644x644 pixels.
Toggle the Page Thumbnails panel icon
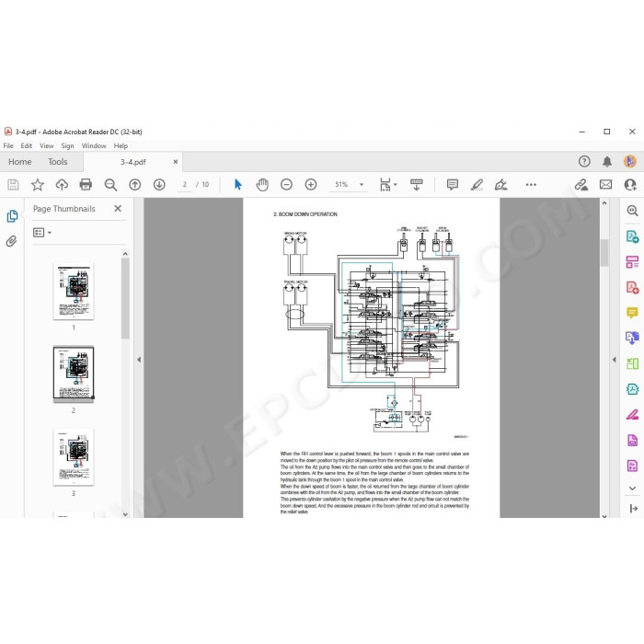coord(12,216)
